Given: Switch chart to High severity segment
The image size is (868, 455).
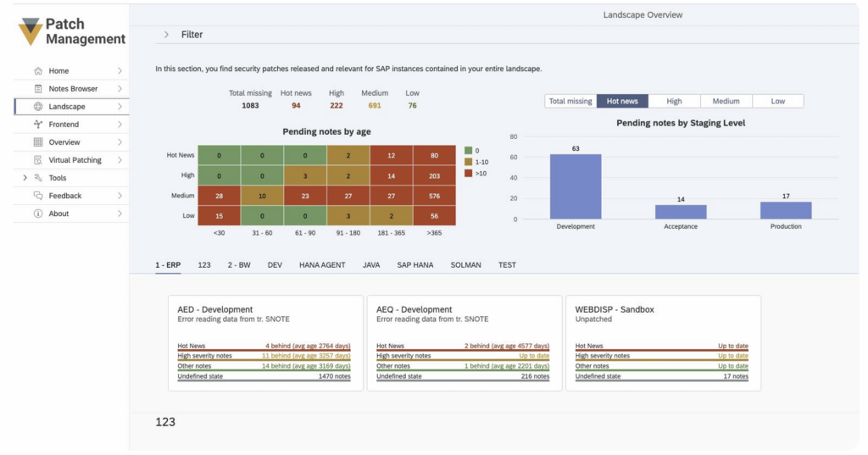Looking at the screenshot, I should 674,101.
